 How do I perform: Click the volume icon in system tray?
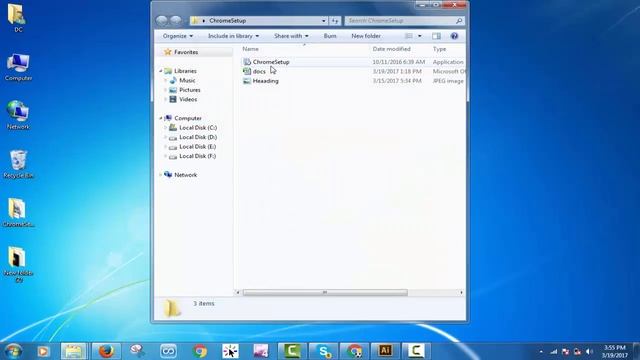[x=589, y=351]
